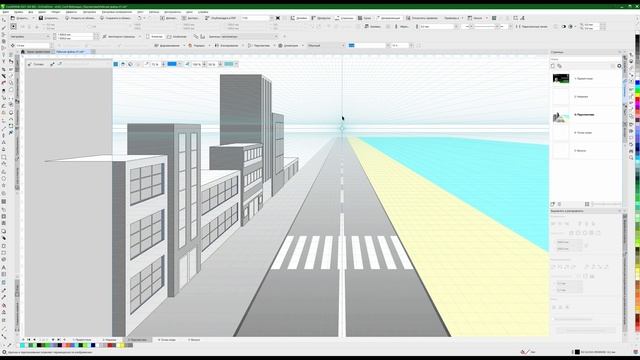
Task: Click the add page plus button left of the page tabs
Action: [x=64, y=340]
